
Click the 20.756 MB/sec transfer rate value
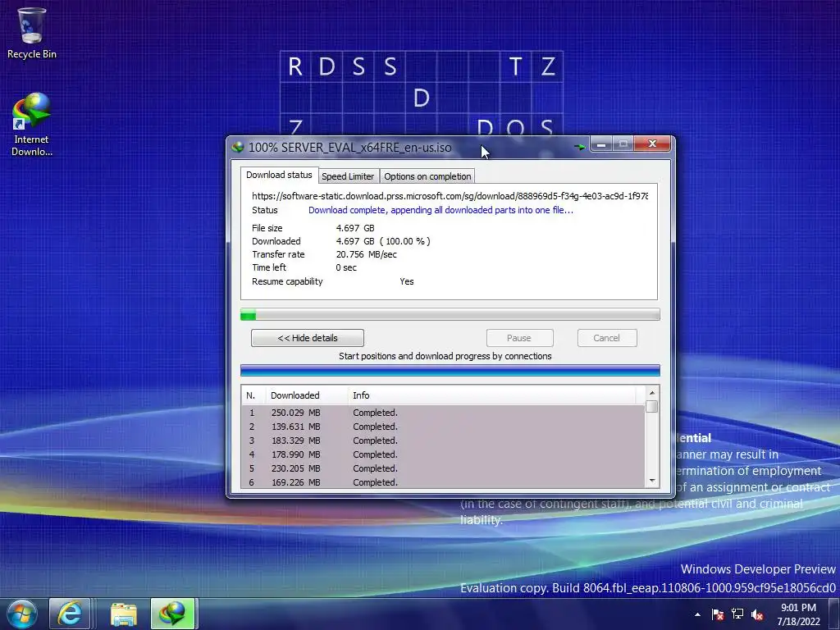[x=367, y=254]
